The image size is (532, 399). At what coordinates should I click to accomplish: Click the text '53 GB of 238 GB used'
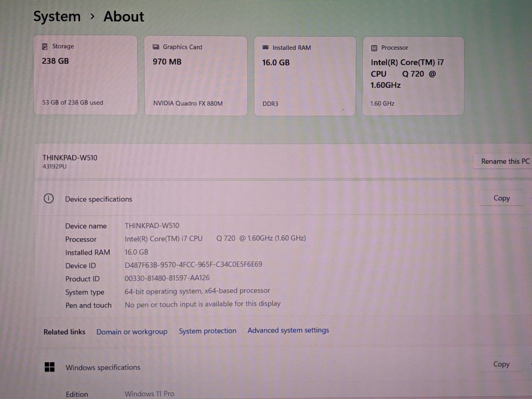click(x=72, y=102)
